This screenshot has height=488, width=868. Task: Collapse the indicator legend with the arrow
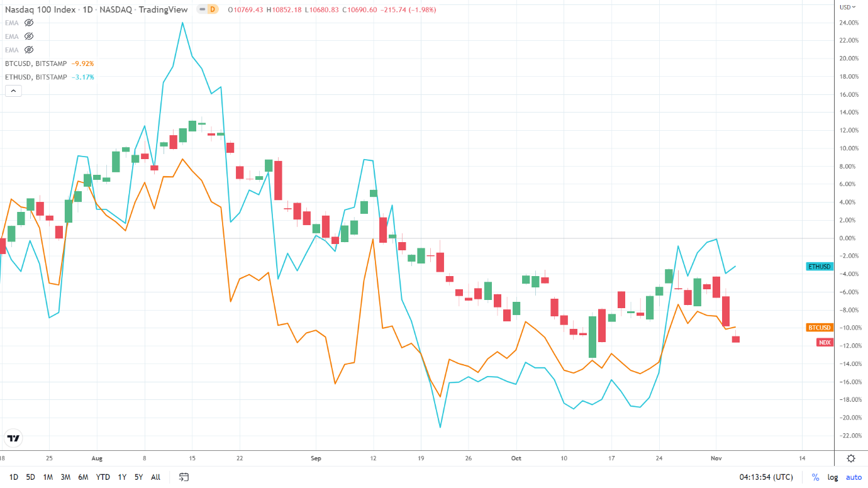(13, 91)
